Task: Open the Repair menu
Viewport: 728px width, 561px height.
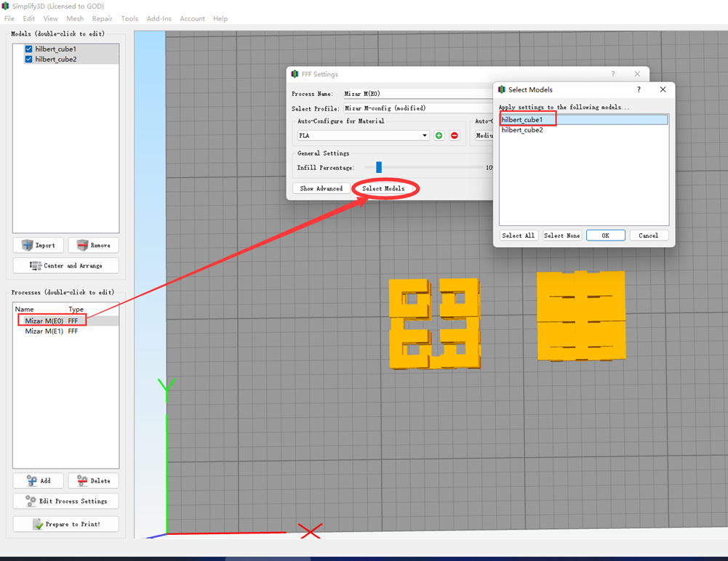Action: coord(102,19)
